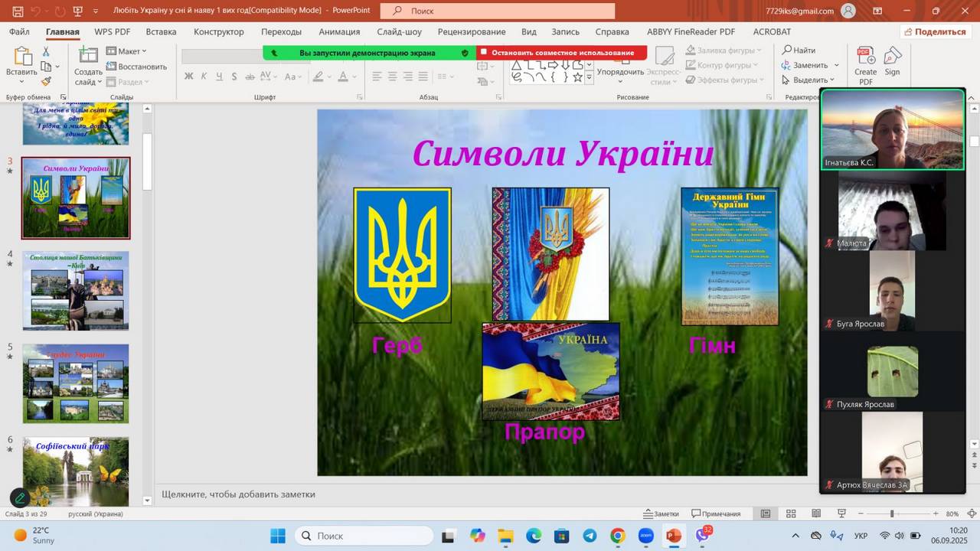Screen dimensions: 980x551
Task: Select the Format Painter brush icon
Action: (46, 81)
